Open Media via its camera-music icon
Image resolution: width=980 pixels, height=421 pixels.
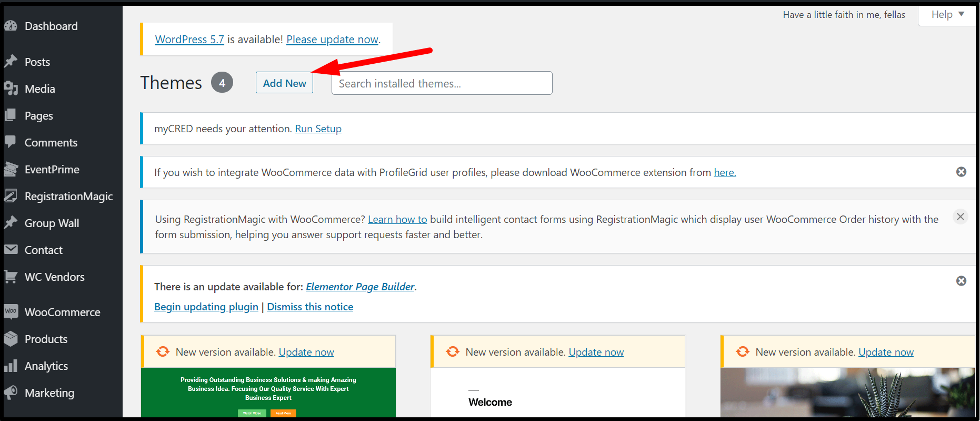11,89
